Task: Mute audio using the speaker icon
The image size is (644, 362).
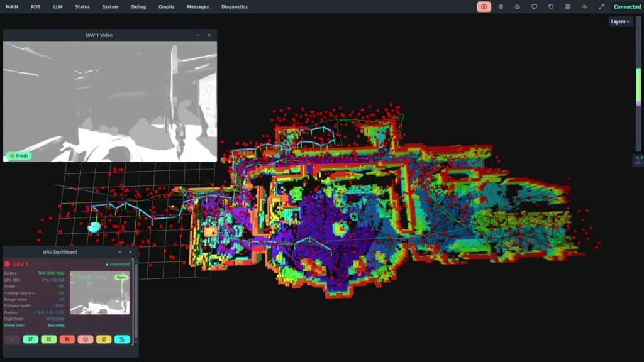Action: [584, 7]
